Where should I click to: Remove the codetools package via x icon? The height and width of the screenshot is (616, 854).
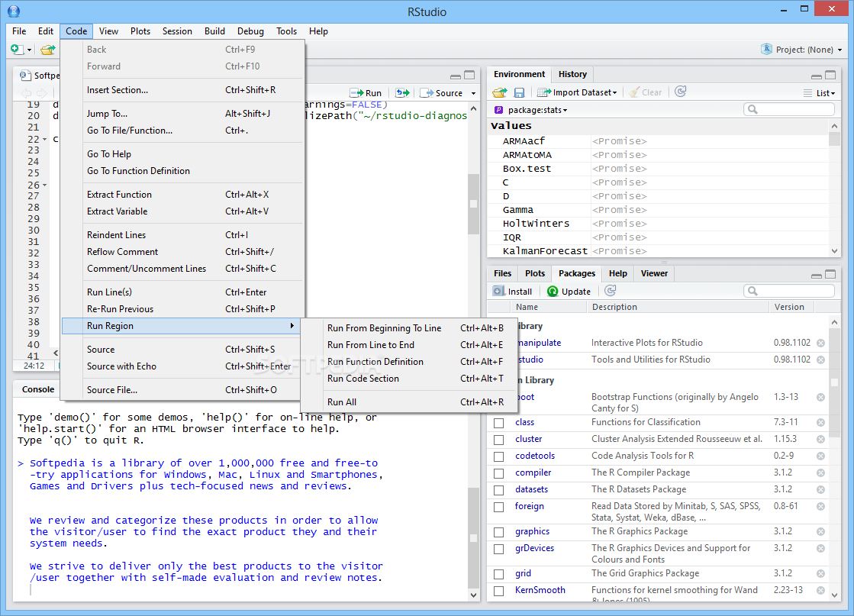(x=820, y=456)
